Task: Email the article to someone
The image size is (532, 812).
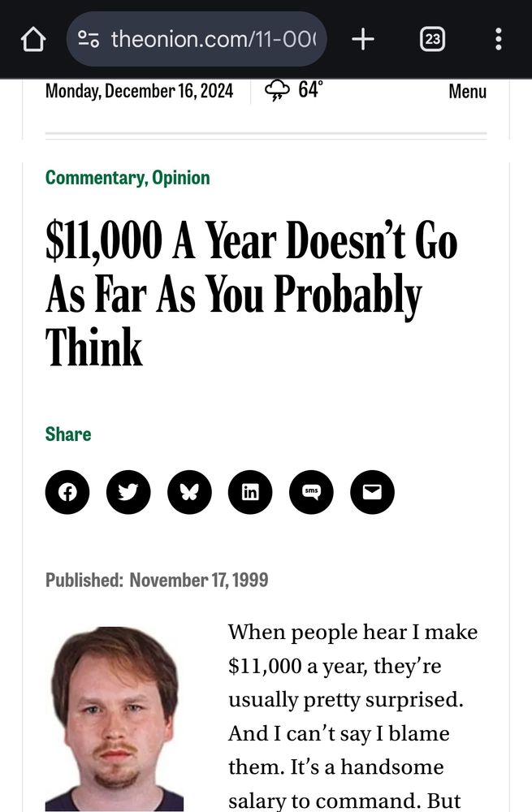Action: [372, 492]
